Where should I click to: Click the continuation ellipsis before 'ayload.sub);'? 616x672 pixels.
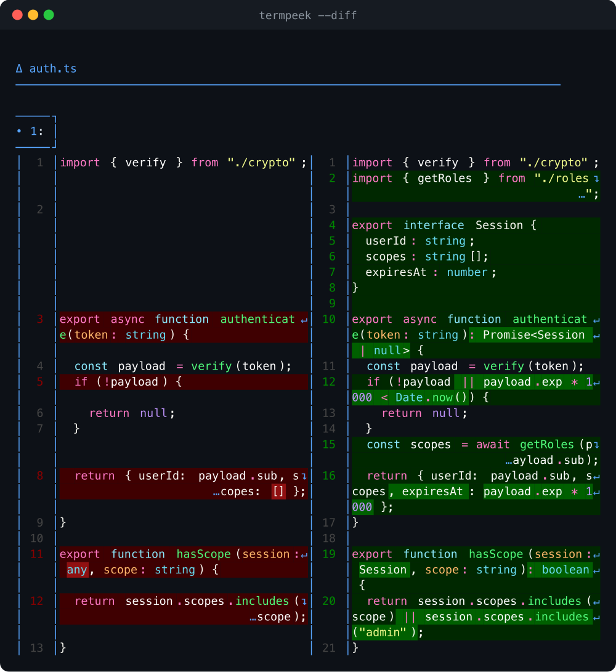pos(509,461)
